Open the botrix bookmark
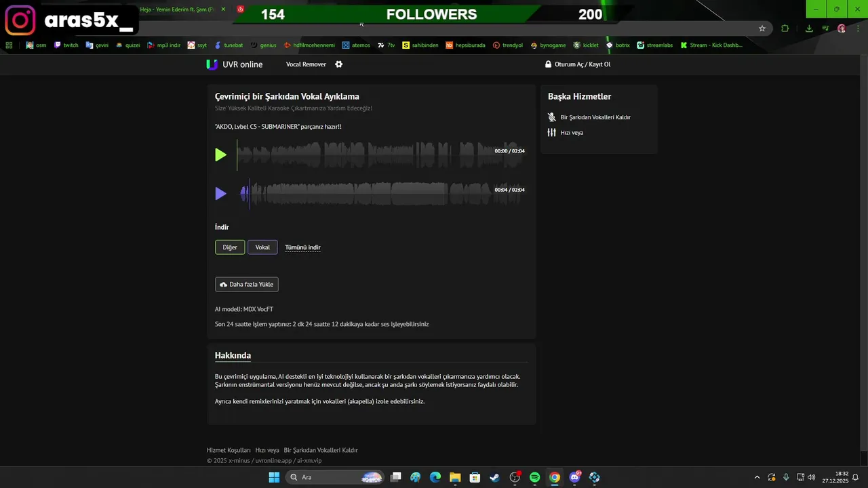The image size is (868, 488). (618, 45)
